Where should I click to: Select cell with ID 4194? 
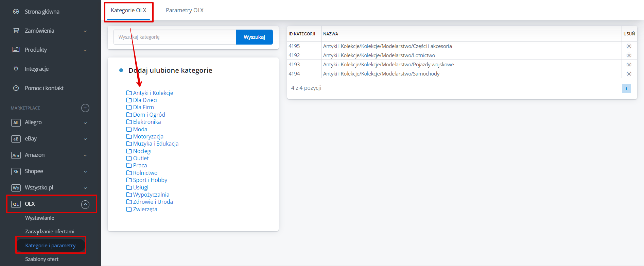click(x=304, y=74)
